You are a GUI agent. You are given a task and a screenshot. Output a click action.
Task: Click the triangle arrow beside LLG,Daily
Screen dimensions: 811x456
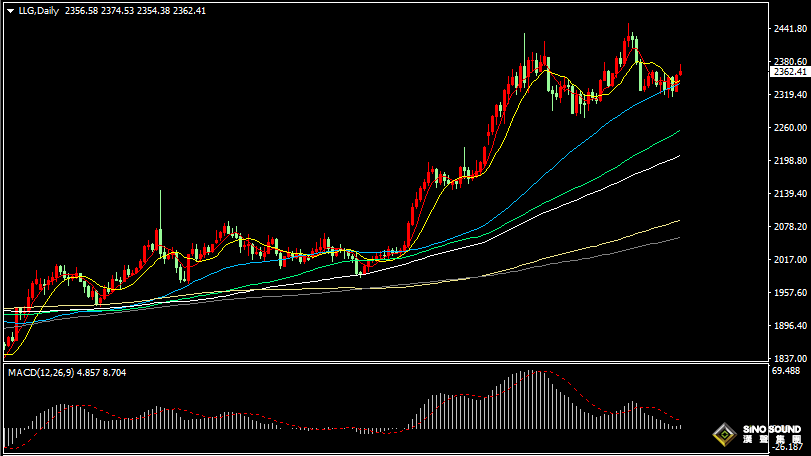point(10,11)
